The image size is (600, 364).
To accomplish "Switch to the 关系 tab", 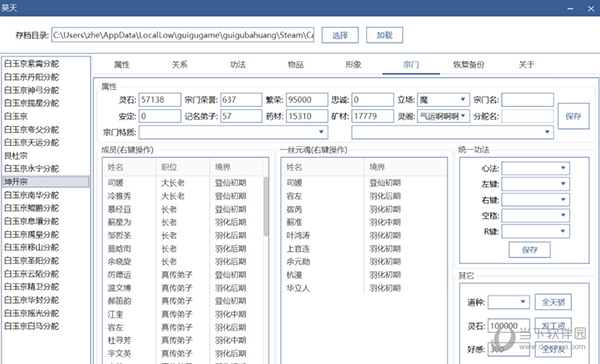I will pyautogui.click(x=179, y=65).
